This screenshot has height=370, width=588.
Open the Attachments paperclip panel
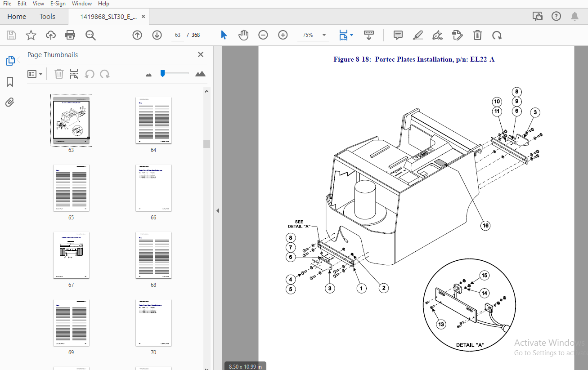pyautogui.click(x=10, y=102)
